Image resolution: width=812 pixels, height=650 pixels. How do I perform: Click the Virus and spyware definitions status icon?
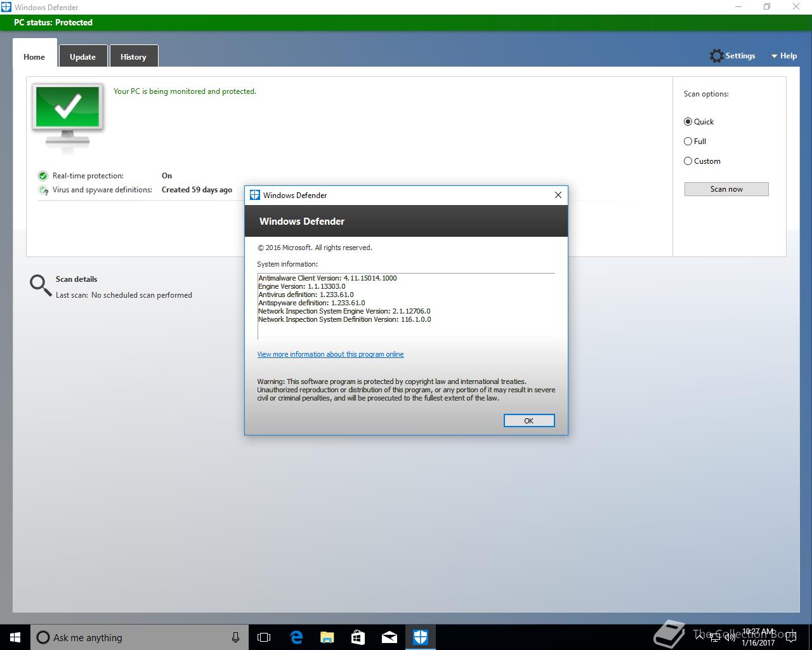pyautogui.click(x=43, y=190)
